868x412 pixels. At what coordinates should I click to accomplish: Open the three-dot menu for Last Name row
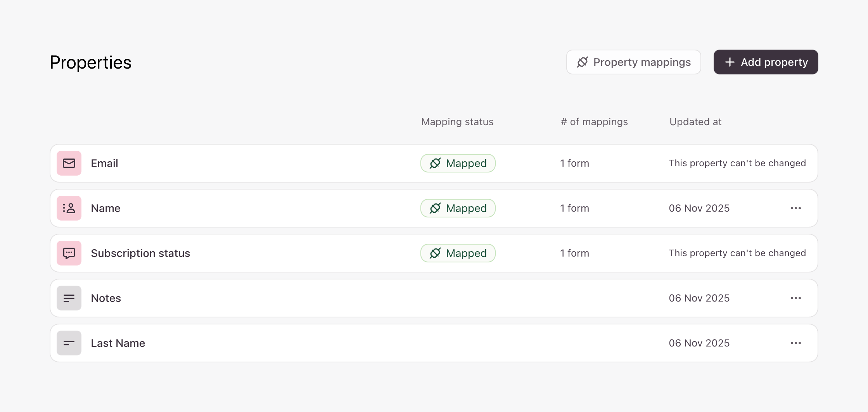click(795, 343)
